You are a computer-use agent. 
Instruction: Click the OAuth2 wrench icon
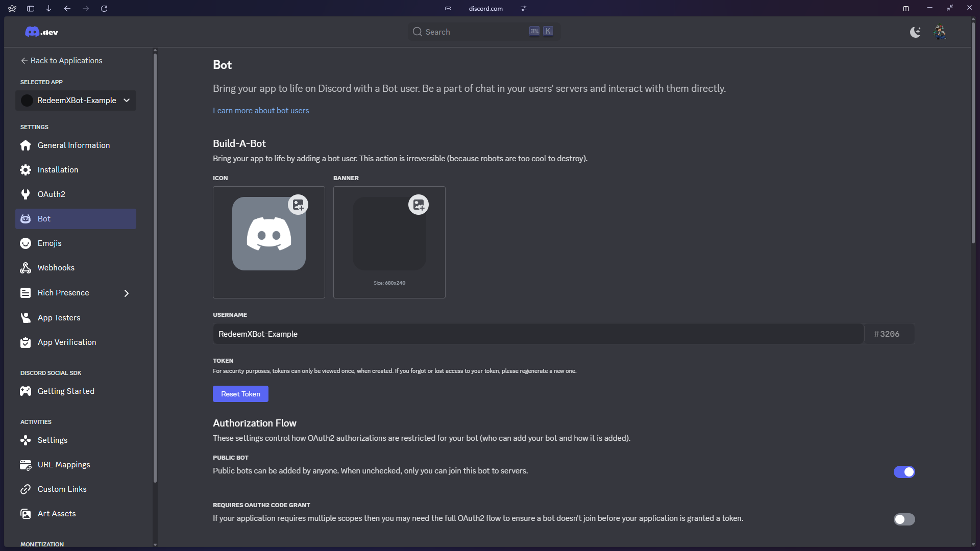[26, 194]
